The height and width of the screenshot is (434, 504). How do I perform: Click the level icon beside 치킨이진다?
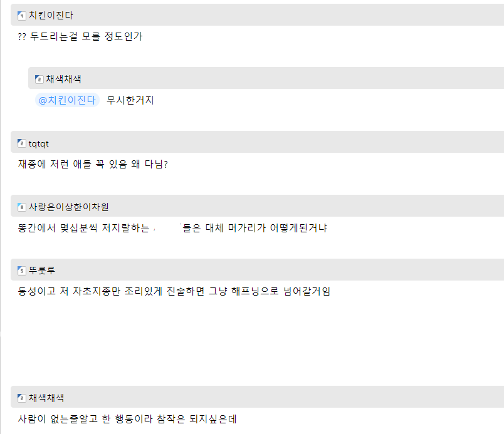(21, 16)
